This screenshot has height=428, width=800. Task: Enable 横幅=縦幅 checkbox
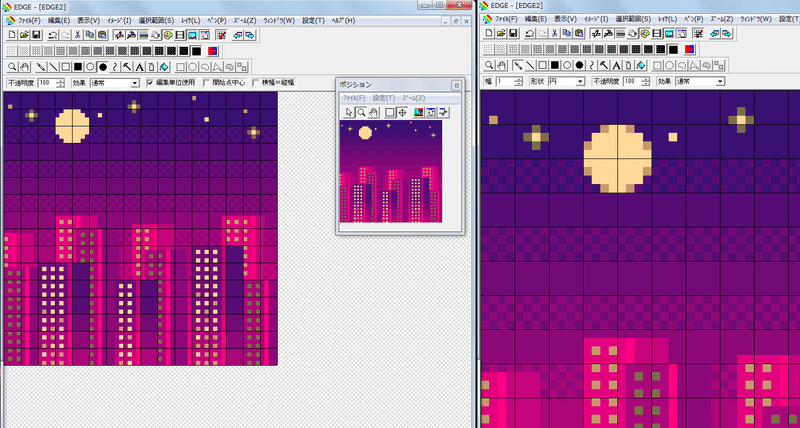[256, 83]
